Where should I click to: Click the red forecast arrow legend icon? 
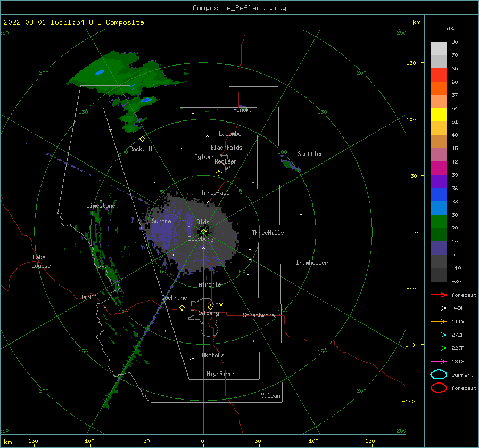pyautogui.click(x=439, y=295)
